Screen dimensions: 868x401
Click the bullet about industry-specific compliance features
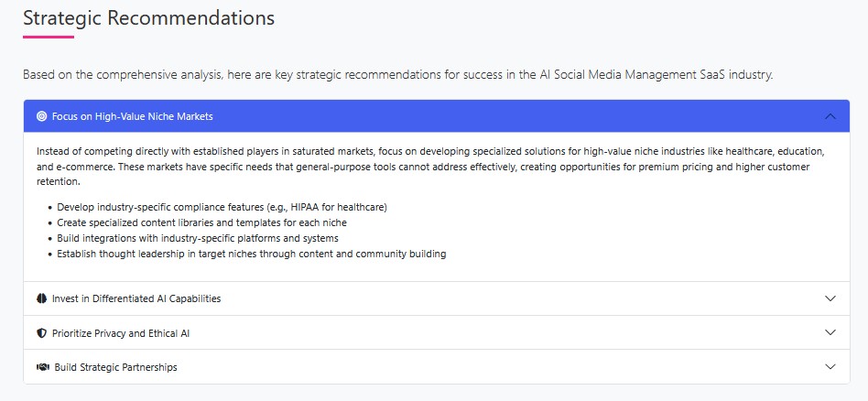[x=222, y=207]
